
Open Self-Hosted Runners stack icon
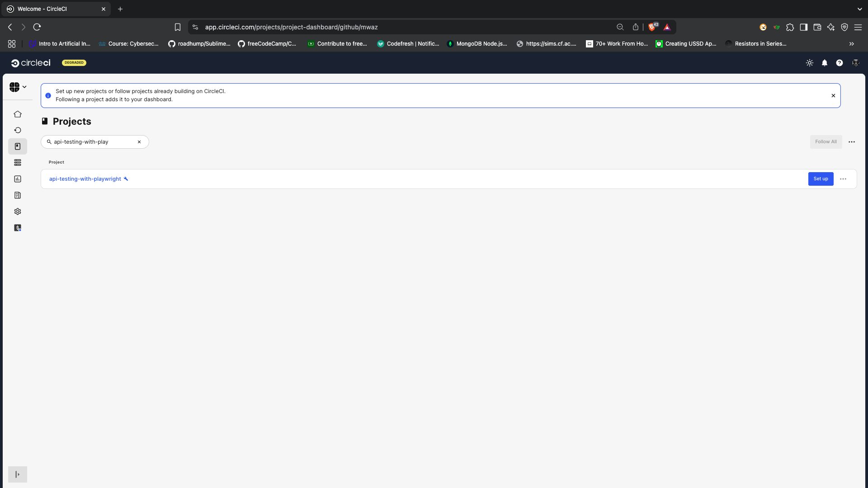(x=18, y=163)
